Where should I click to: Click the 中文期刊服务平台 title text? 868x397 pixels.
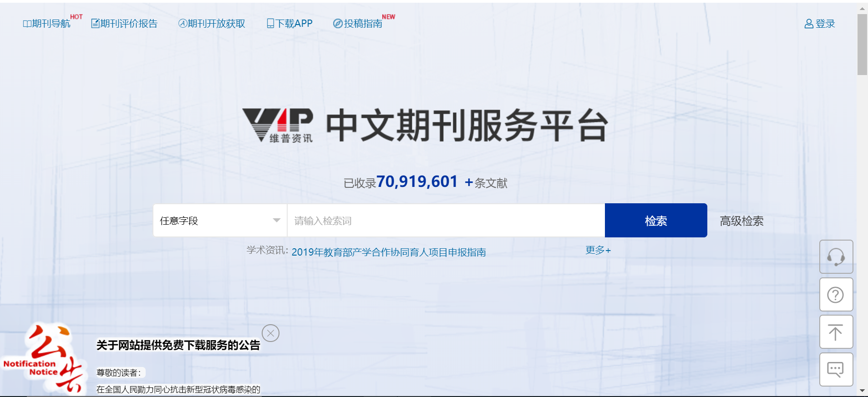tap(467, 126)
